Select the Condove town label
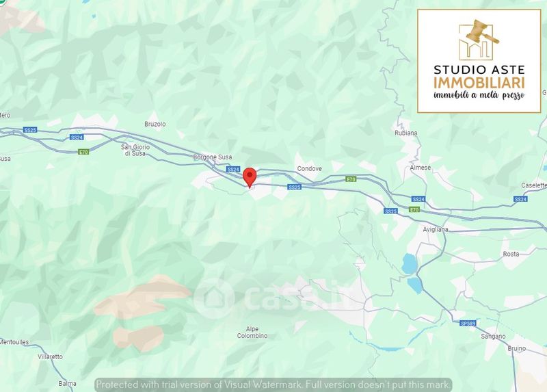547x392 pixels. coord(310,168)
